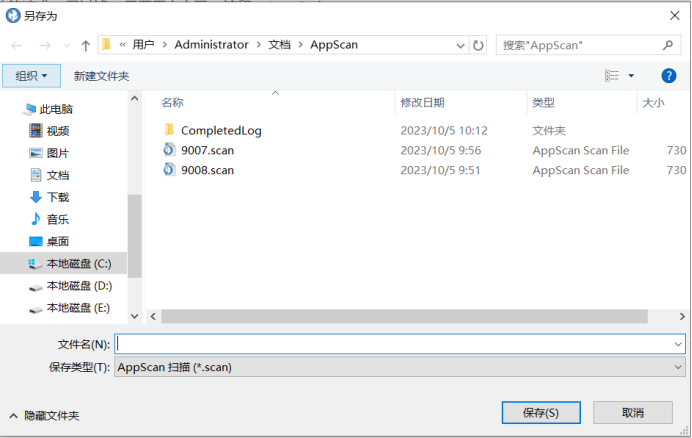Click the navigation pane scrollbar thumb
This screenshot has height=438, width=692.
[134, 236]
